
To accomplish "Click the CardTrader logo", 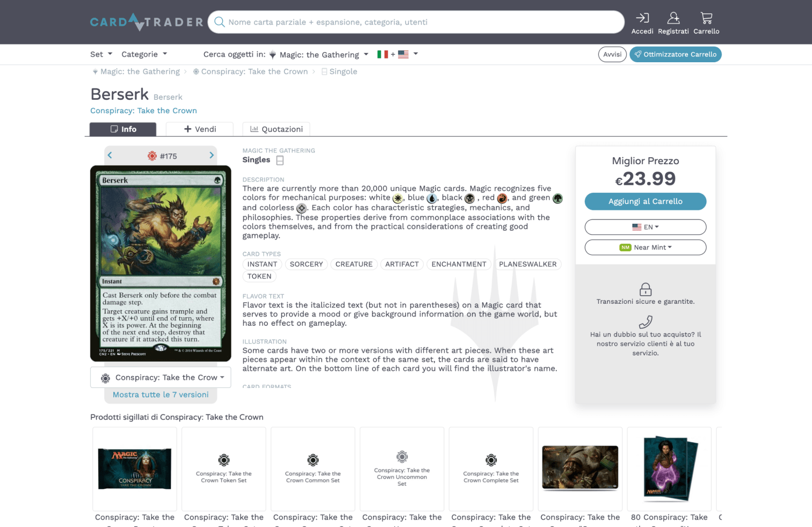I will click(147, 22).
